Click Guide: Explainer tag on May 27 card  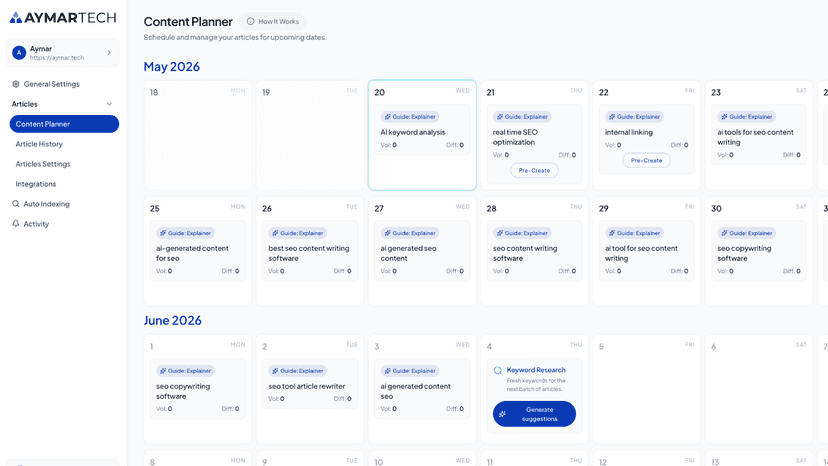pyautogui.click(x=410, y=233)
